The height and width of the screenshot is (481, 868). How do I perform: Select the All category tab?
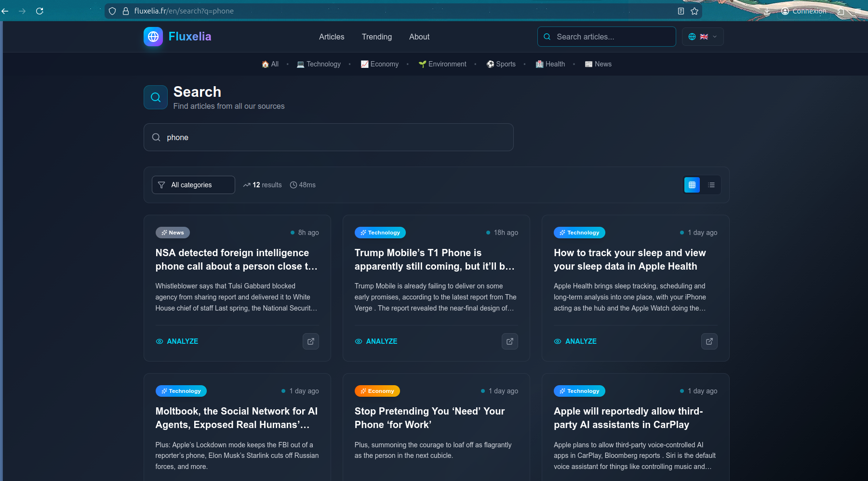tap(270, 64)
